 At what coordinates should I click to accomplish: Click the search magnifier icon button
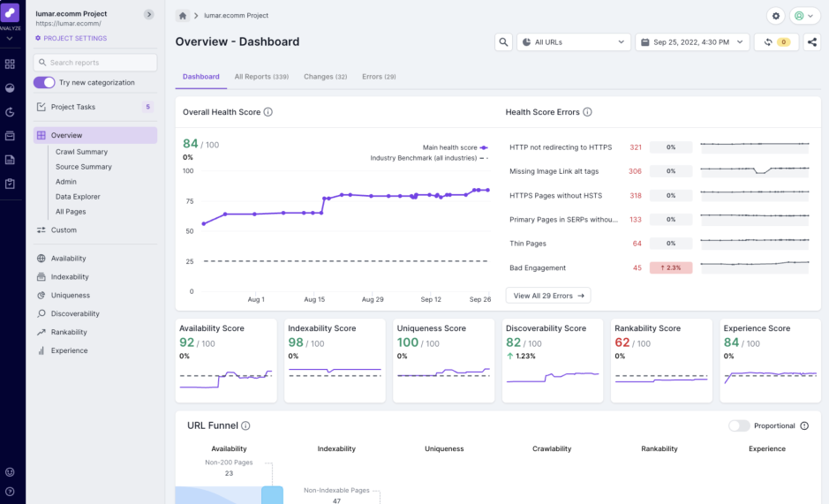tap(503, 41)
